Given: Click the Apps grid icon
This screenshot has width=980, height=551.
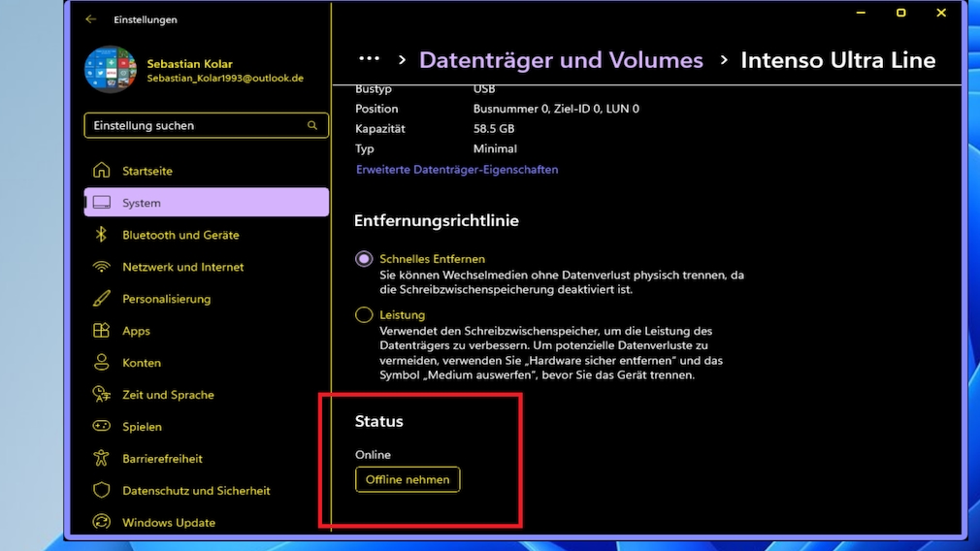Looking at the screenshot, I should (101, 331).
